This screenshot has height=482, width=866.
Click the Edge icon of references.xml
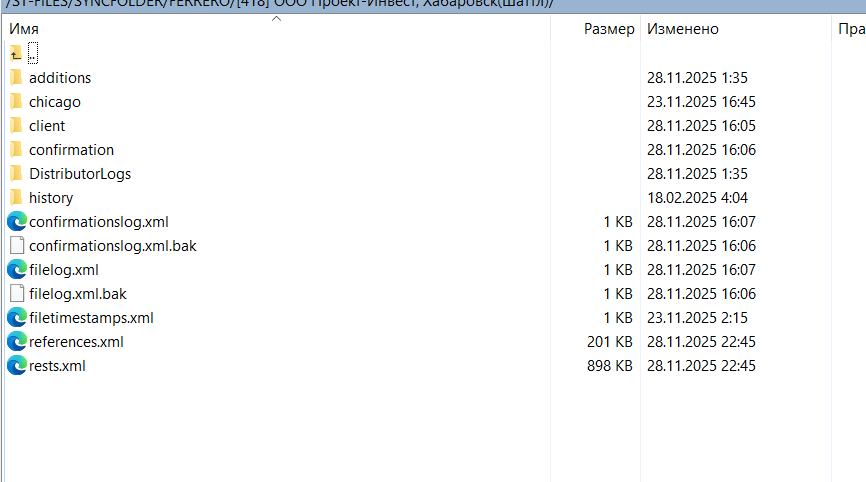(x=17, y=342)
